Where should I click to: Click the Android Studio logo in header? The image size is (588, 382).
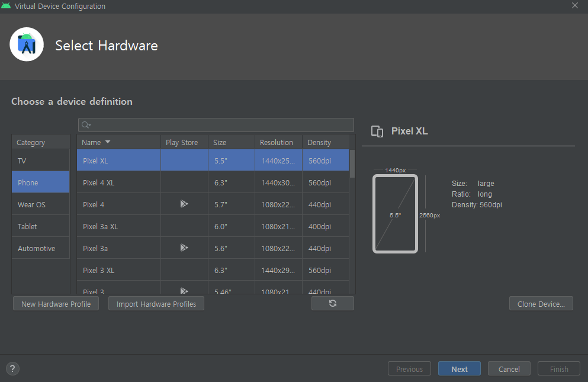[27, 44]
